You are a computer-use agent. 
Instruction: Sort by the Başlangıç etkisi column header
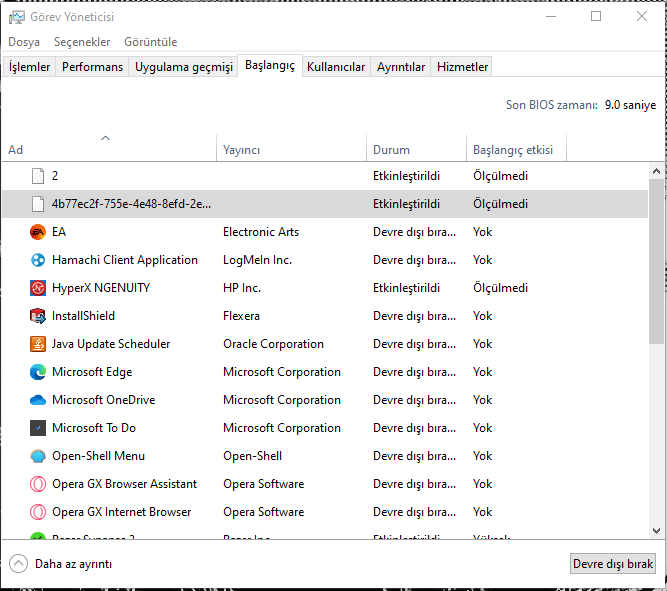coord(516,148)
